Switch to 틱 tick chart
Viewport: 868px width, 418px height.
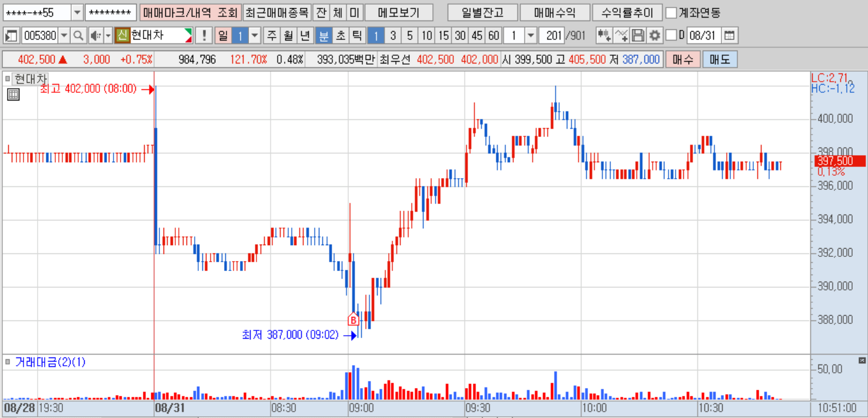(x=356, y=36)
